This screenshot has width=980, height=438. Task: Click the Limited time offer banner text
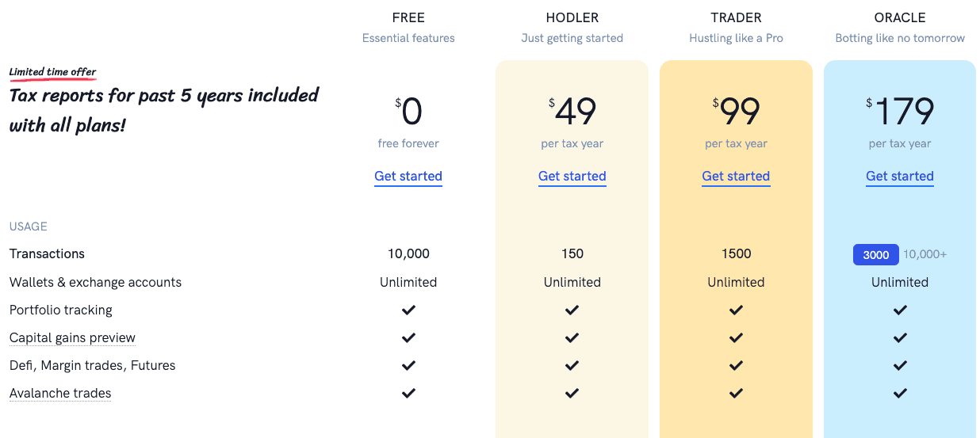[x=52, y=72]
